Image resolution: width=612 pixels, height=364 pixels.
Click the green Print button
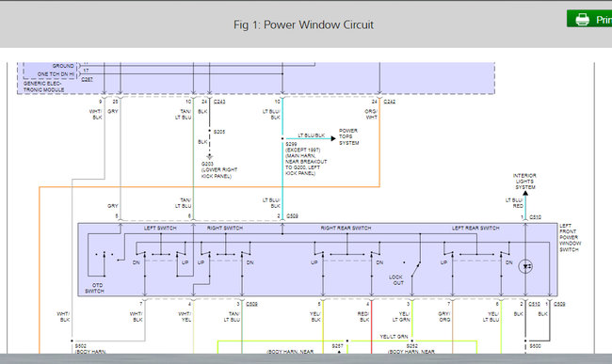pyautogui.click(x=589, y=19)
